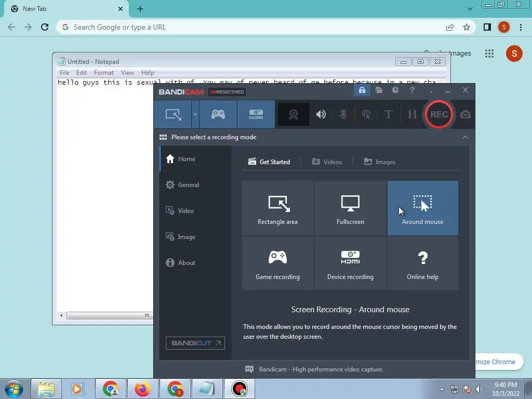Screen dimensions: 532x399
Task: Open Notepad Help menu
Action: [x=148, y=73]
